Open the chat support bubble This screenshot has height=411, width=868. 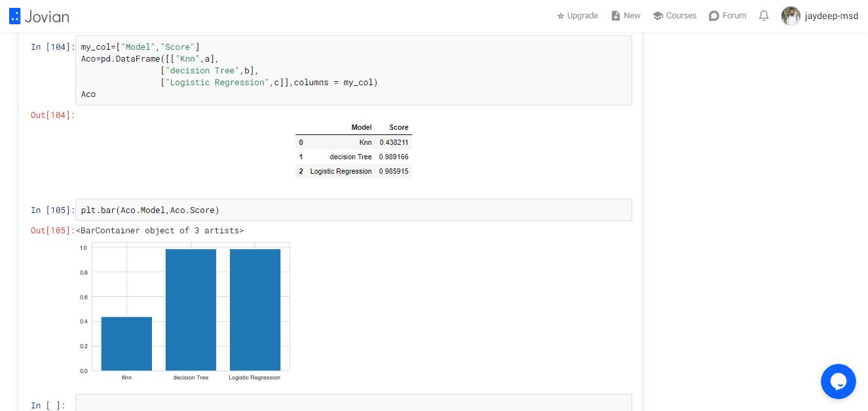(839, 382)
